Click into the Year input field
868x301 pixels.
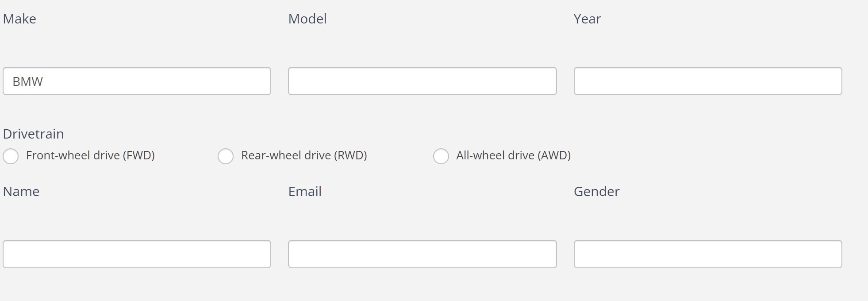click(708, 81)
